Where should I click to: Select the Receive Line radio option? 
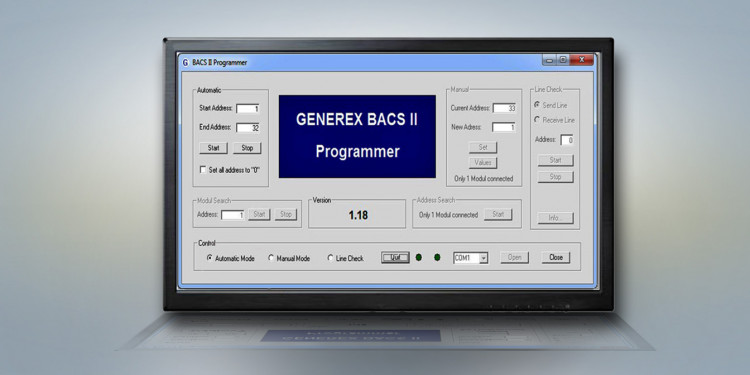point(537,120)
